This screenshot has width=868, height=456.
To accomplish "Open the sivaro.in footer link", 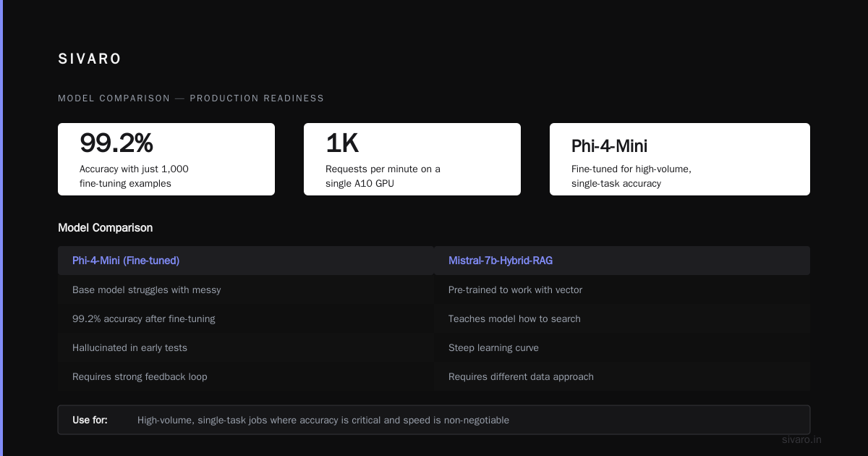I will [x=802, y=439].
